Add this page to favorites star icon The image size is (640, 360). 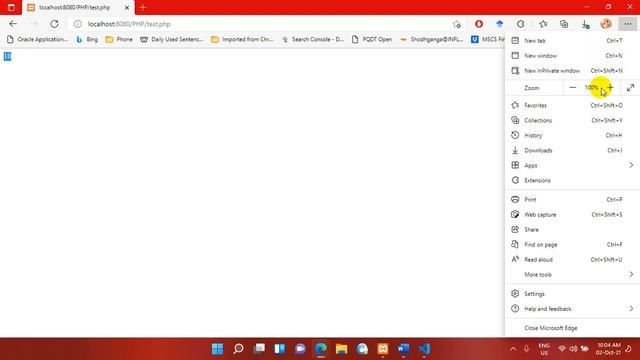click(x=457, y=24)
